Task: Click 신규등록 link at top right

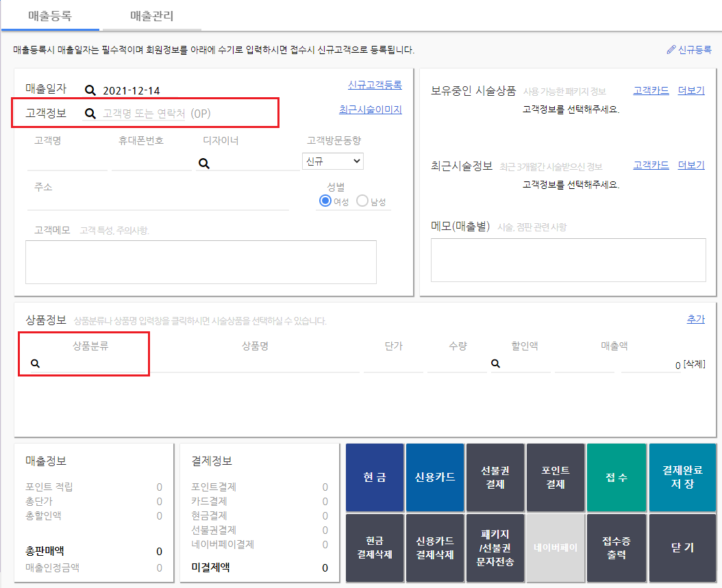Action: coord(695,50)
